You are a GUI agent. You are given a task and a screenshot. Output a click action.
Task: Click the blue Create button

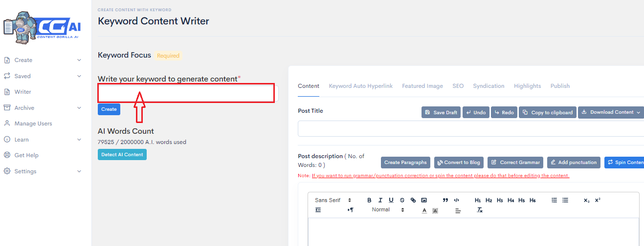[x=109, y=109]
